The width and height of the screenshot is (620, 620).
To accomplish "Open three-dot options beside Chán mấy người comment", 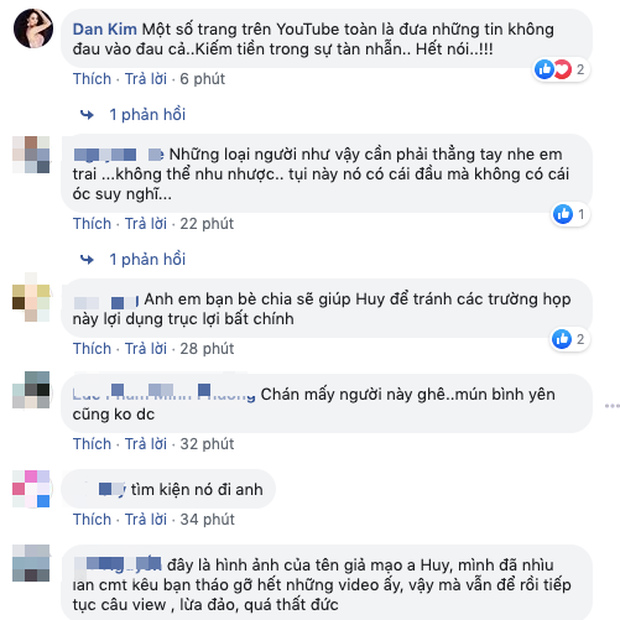I will pos(612,406).
